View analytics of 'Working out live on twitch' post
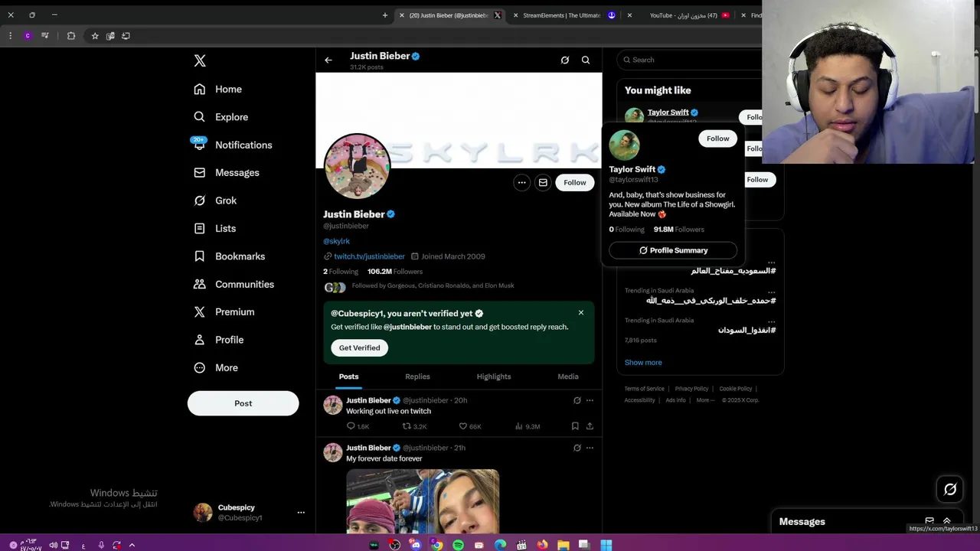Screen dimensions: 980x551 (528, 426)
